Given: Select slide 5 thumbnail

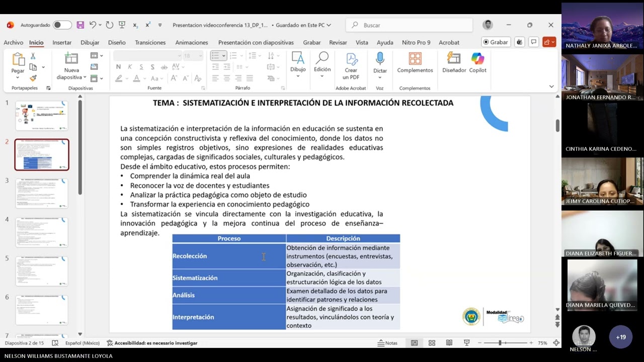Looking at the screenshot, I should point(42,271).
